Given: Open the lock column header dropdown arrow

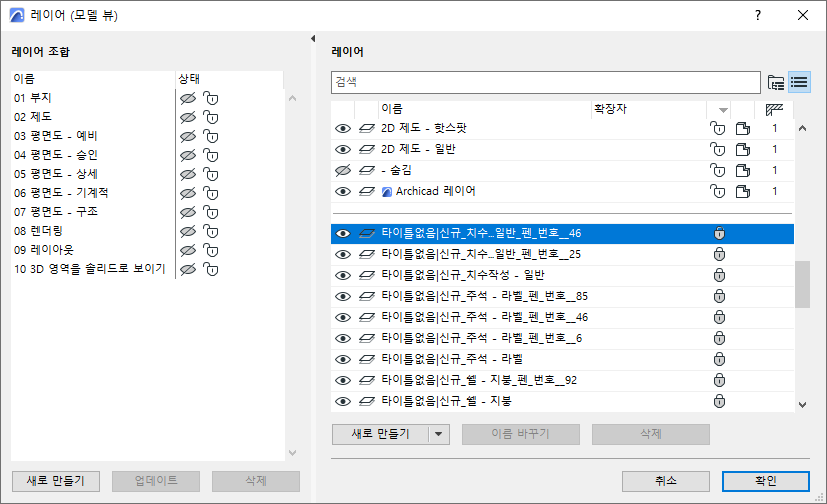Looking at the screenshot, I should pos(723,110).
